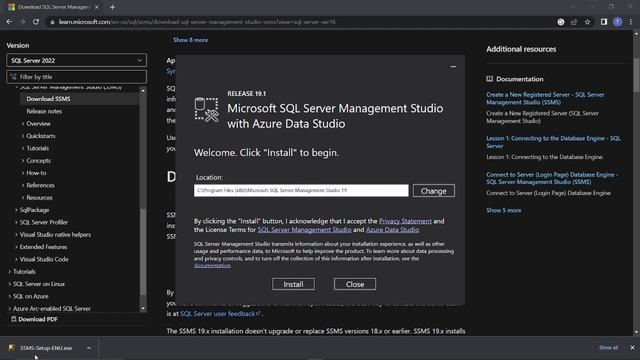Open the browser profile avatar
640x360 pixels.
(x=618, y=22)
